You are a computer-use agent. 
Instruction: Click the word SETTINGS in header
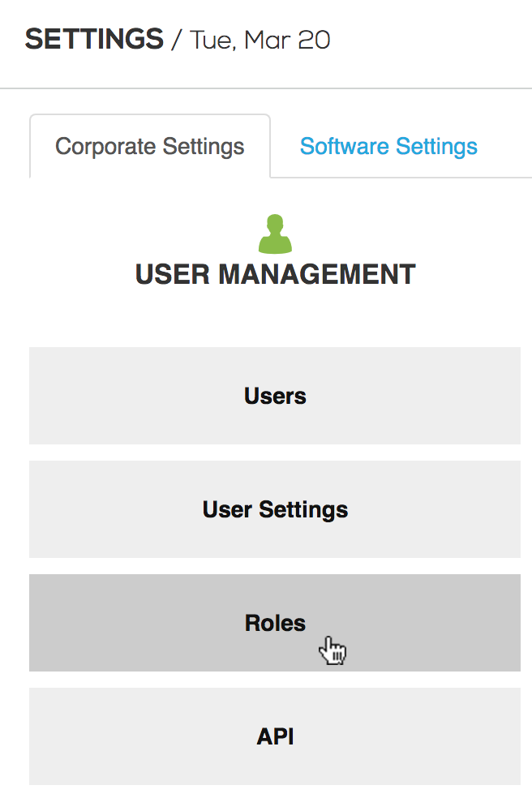click(x=94, y=39)
